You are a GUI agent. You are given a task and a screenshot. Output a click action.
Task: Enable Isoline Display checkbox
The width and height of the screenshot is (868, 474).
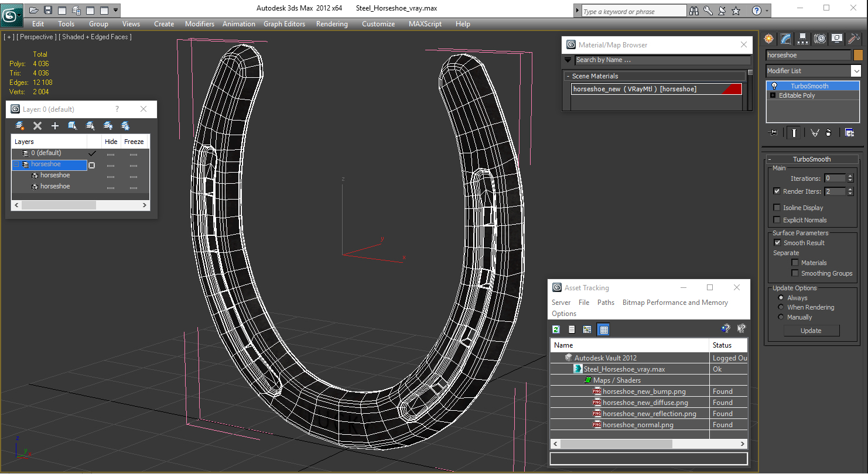777,208
